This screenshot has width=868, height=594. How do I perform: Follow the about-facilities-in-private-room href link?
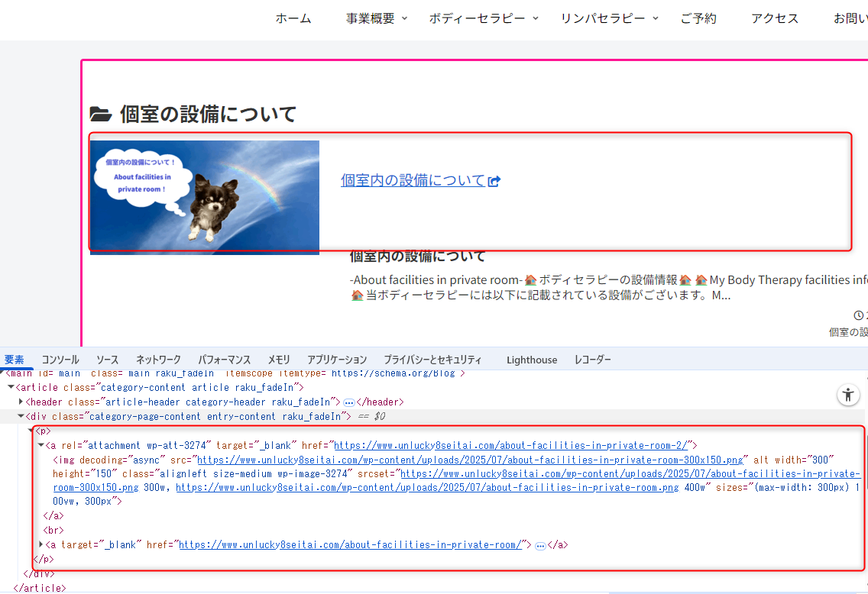(x=351, y=545)
